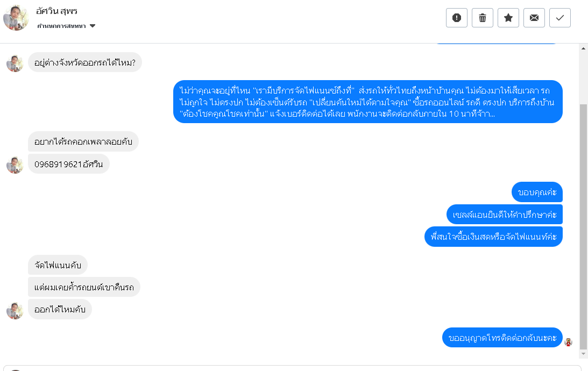Expand the dropdown arrow under the contact name

pos(93,26)
